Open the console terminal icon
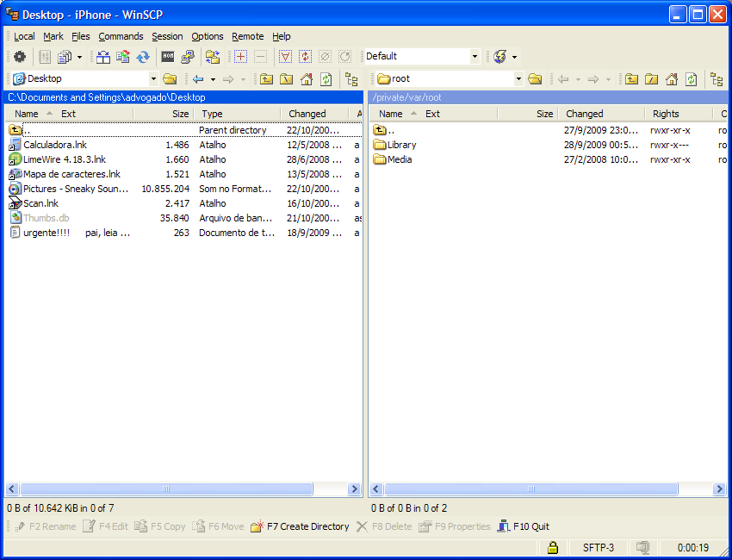The width and height of the screenshot is (732, 560). tap(168, 57)
